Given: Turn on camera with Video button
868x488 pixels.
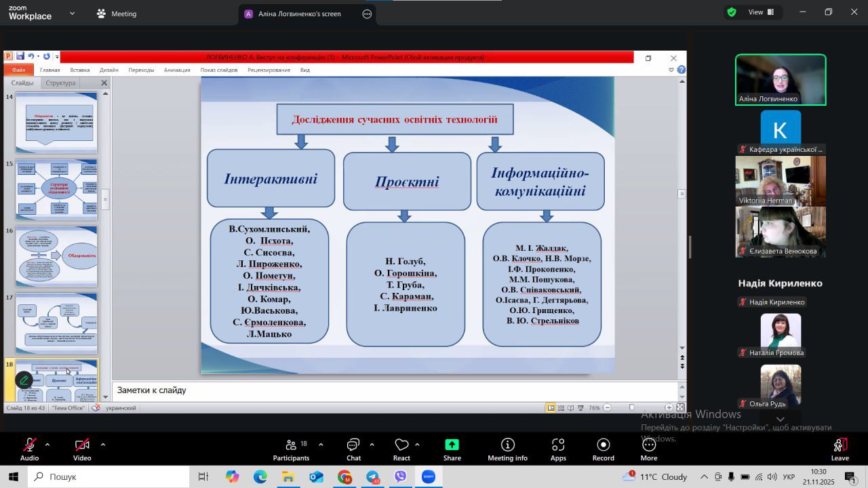Looking at the screenshot, I should [82, 449].
